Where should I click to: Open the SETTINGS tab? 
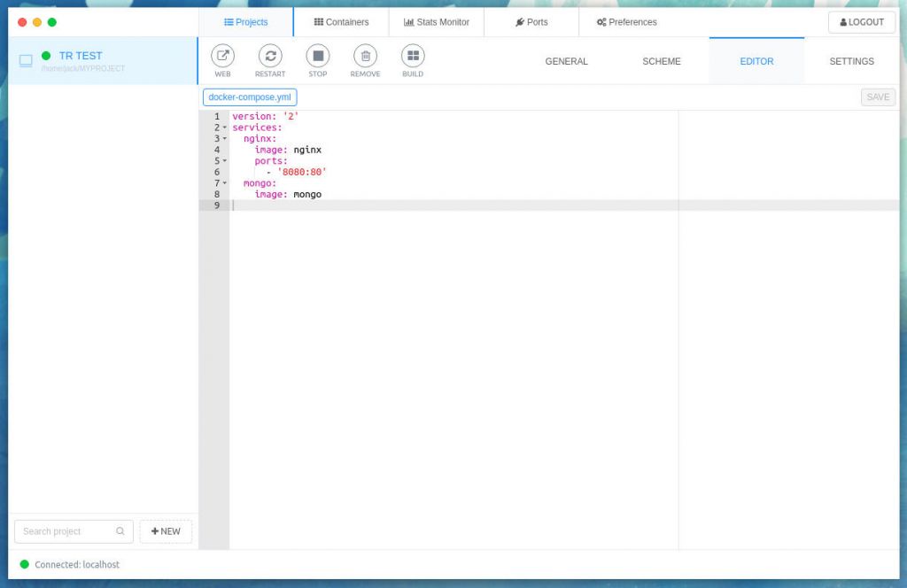[x=850, y=61]
